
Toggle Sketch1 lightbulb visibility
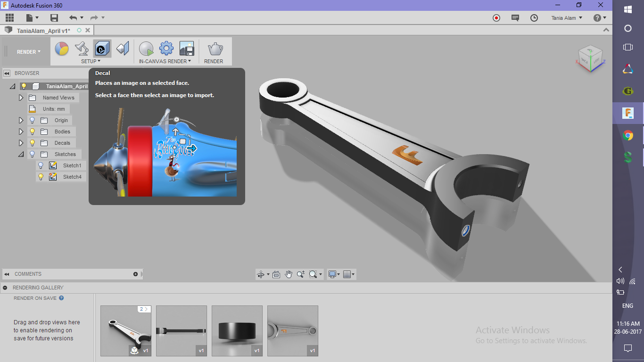(41, 165)
